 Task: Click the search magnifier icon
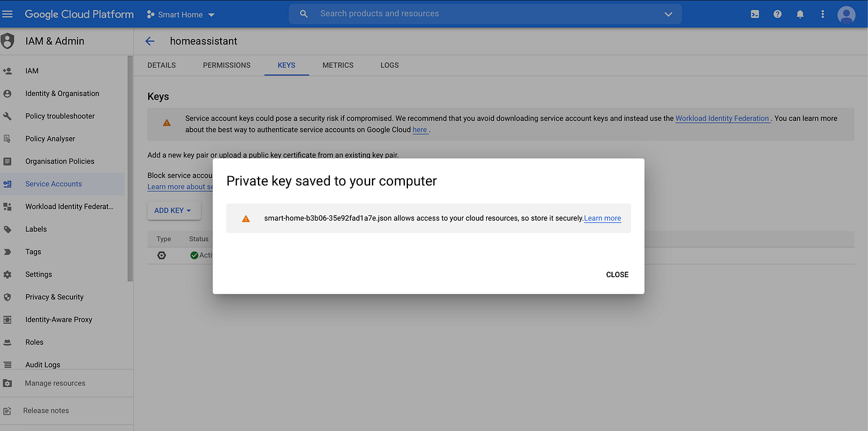[x=304, y=14]
